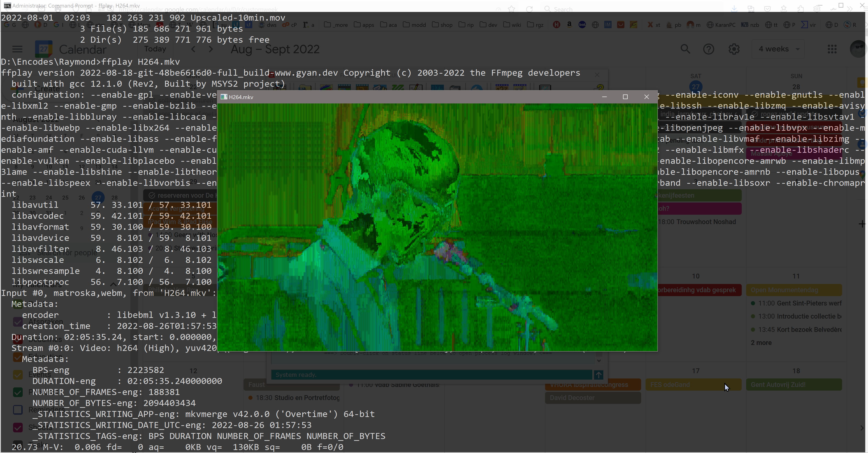Collapse the My calendars section chevron
This screenshot has width=868, height=453.
click(113, 284)
